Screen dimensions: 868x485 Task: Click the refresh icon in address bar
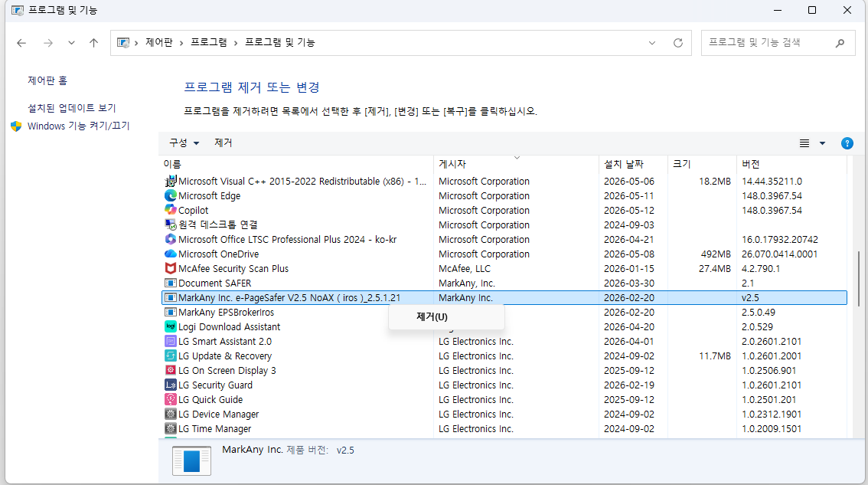[678, 43]
